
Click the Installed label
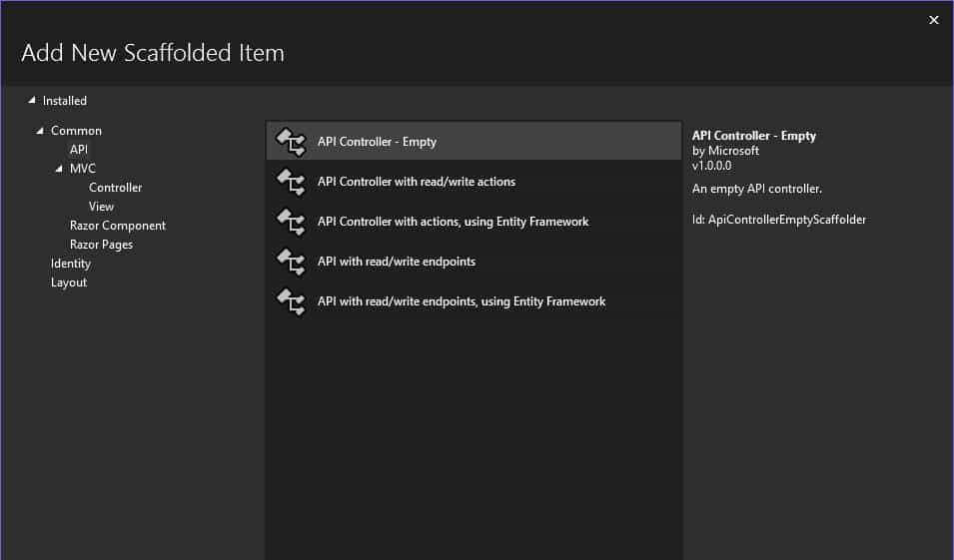pyautogui.click(x=65, y=101)
